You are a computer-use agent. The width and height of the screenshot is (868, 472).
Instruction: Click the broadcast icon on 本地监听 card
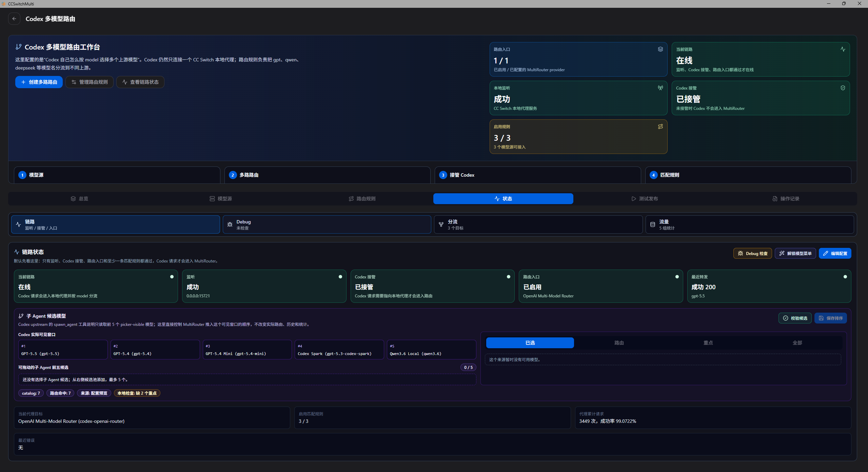660,88
